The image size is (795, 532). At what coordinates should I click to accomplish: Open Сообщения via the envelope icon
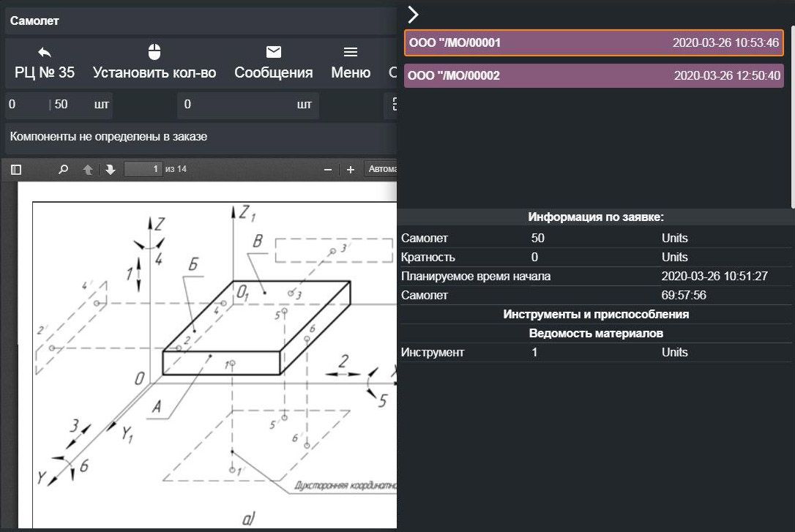pyautogui.click(x=273, y=52)
